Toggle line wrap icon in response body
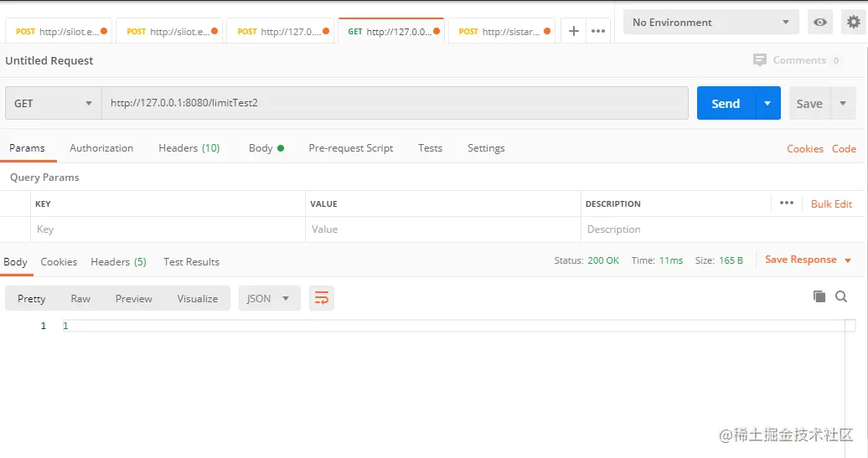The width and height of the screenshot is (868, 458). [x=322, y=298]
